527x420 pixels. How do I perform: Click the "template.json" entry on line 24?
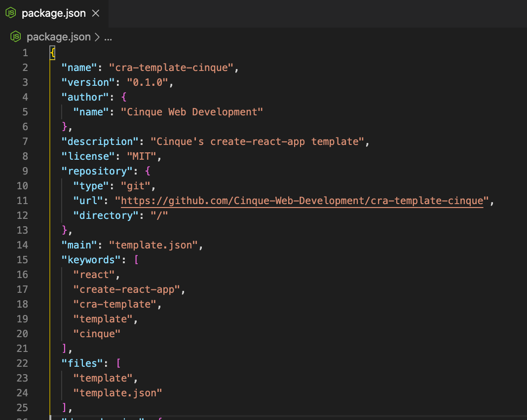[x=117, y=392]
